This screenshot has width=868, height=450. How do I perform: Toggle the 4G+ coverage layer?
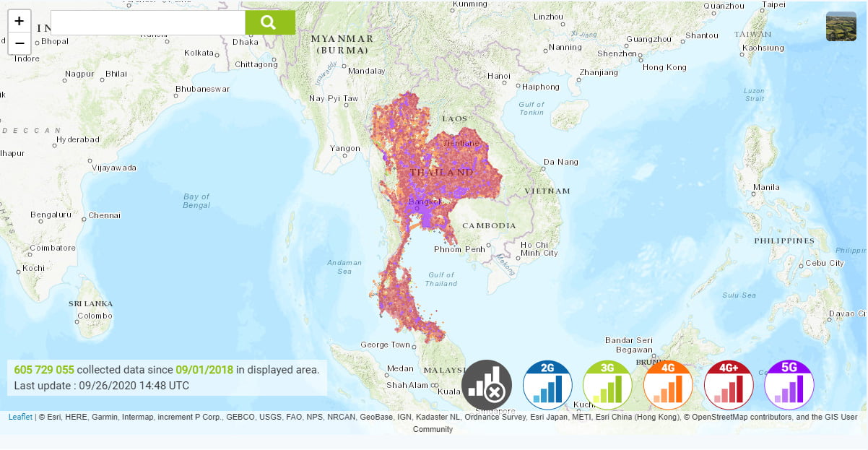729,385
